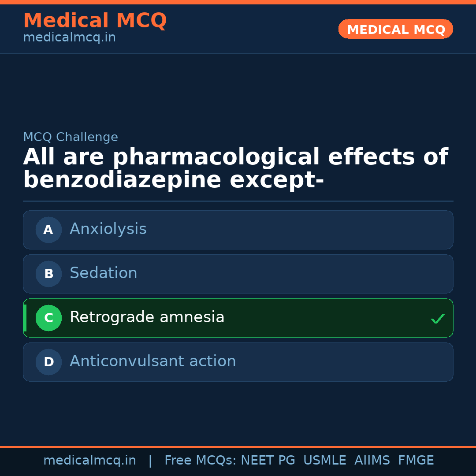Screen dimensions: 476x476
Task: Click the benzodiazepine question heading
Action: point(235,169)
